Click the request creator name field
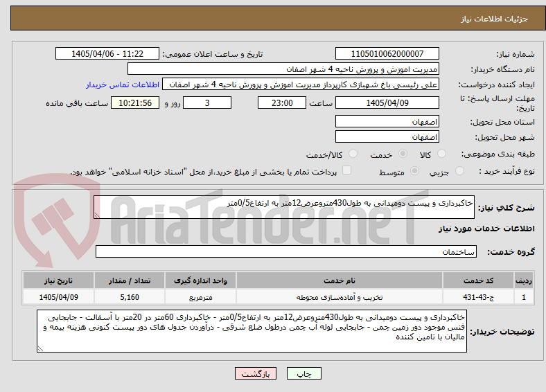Screen dimensions: 546x392 [301, 84]
